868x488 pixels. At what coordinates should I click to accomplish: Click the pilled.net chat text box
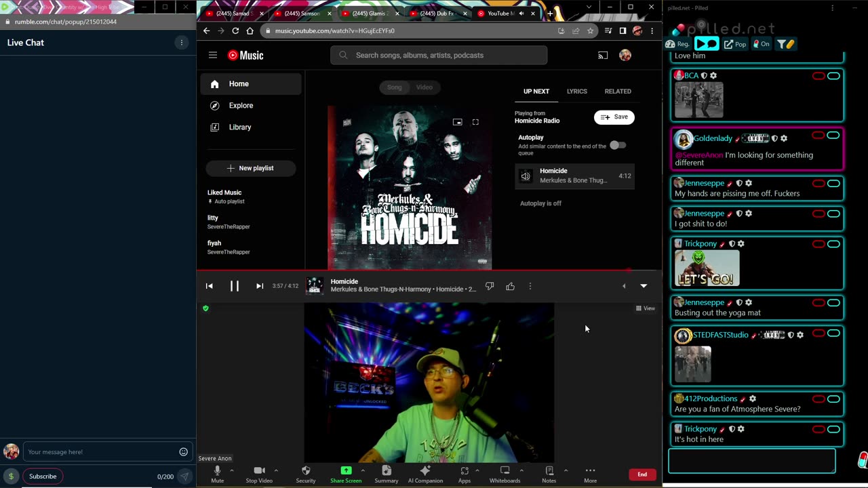[x=752, y=461]
